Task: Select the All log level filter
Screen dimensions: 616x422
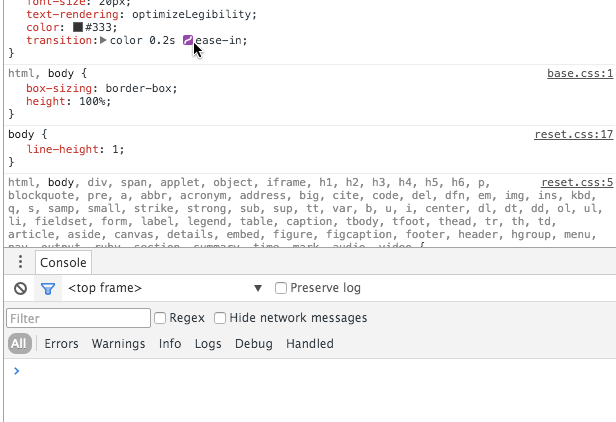Action: [19, 344]
